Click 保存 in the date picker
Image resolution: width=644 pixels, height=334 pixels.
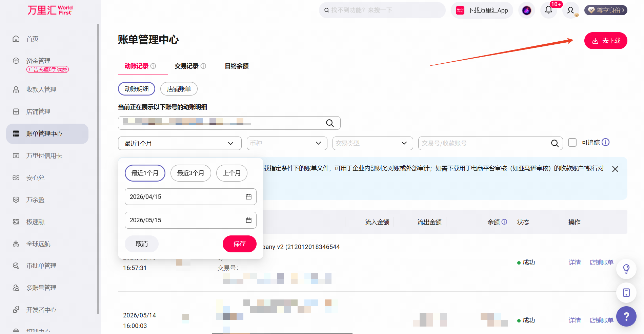tap(240, 244)
